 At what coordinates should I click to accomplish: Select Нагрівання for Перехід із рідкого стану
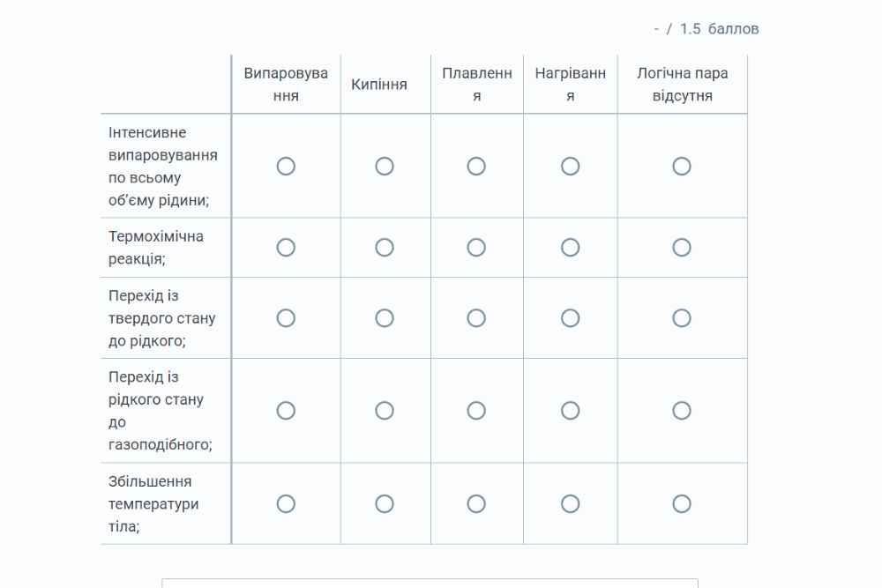pyautogui.click(x=571, y=411)
